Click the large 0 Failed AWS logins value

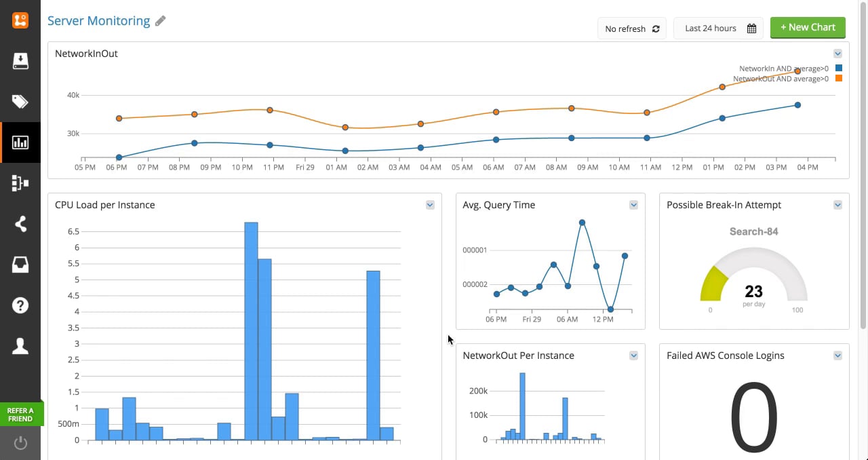753,417
